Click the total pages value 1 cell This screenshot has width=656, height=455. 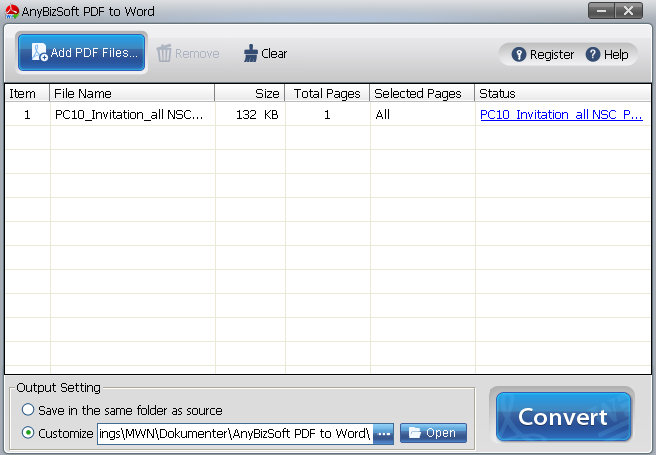coord(327,114)
